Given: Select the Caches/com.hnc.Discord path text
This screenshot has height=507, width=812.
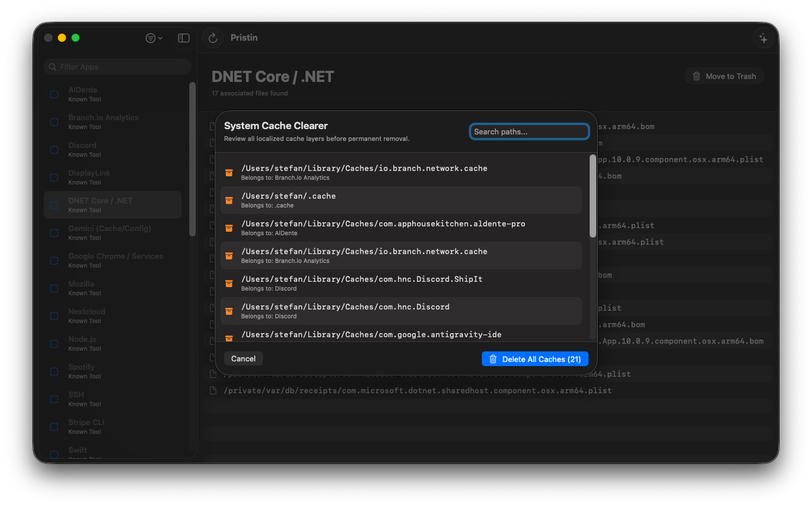Looking at the screenshot, I should tap(346, 307).
